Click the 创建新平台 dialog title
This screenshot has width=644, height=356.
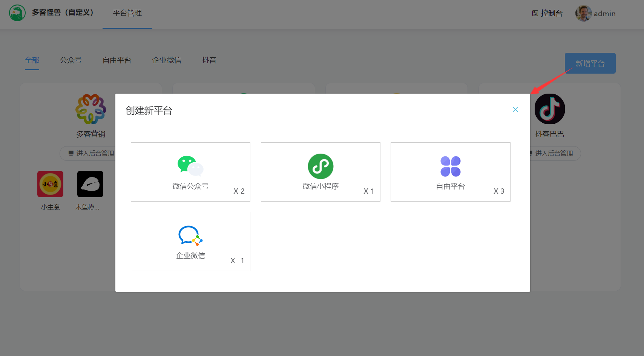point(149,111)
